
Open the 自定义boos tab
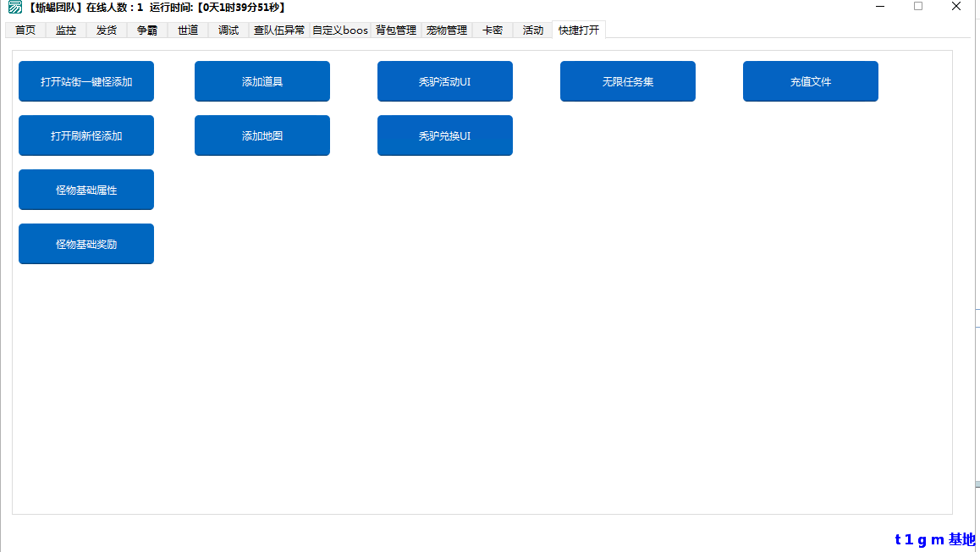click(x=340, y=30)
